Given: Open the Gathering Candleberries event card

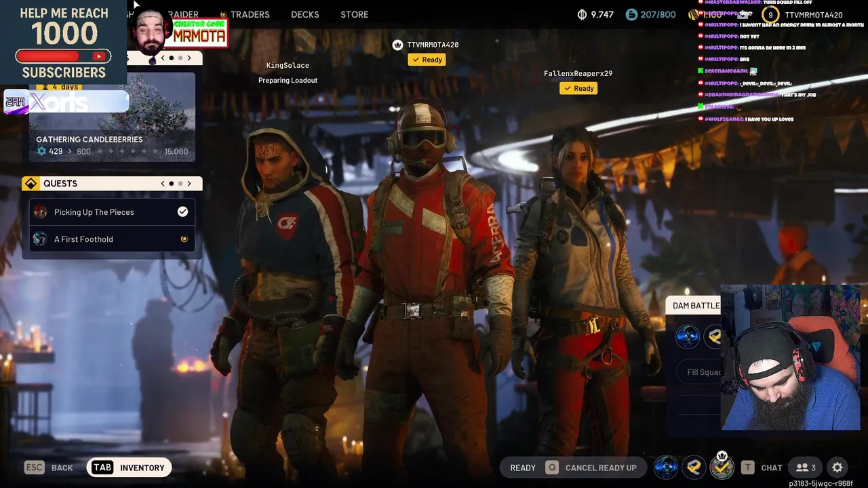Looking at the screenshot, I should (112, 117).
